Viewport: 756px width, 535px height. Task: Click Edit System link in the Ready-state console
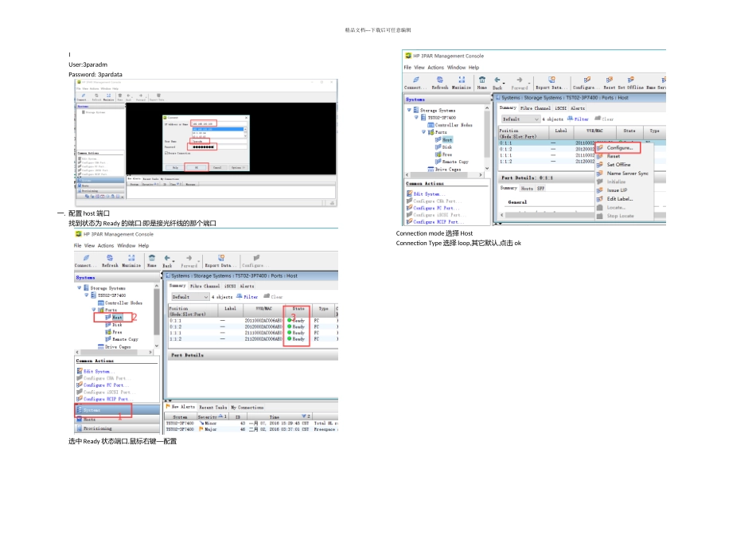pyautogui.click(x=95, y=372)
